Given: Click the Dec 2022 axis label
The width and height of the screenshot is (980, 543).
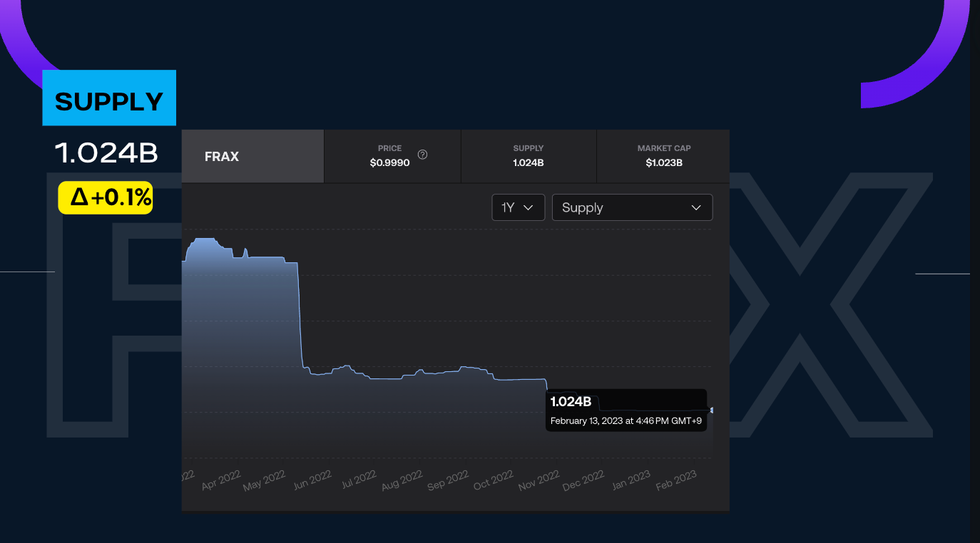Looking at the screenshot, I should pos(583,481).
